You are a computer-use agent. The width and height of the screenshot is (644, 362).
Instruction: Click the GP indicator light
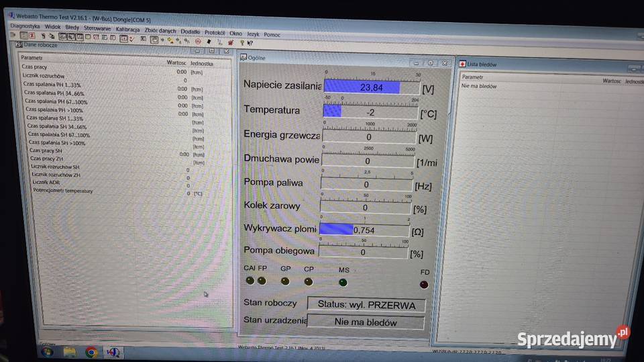[285, 281]
